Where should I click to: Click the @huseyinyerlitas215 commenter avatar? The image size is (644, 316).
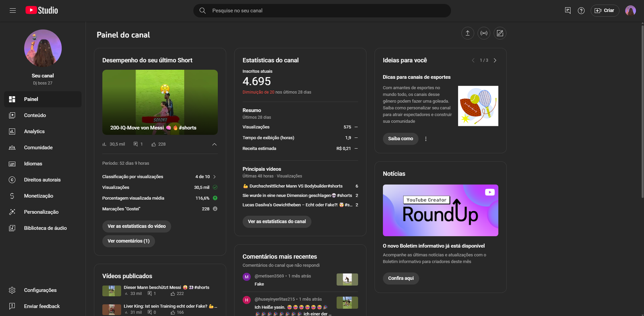(x=247, y=300)
